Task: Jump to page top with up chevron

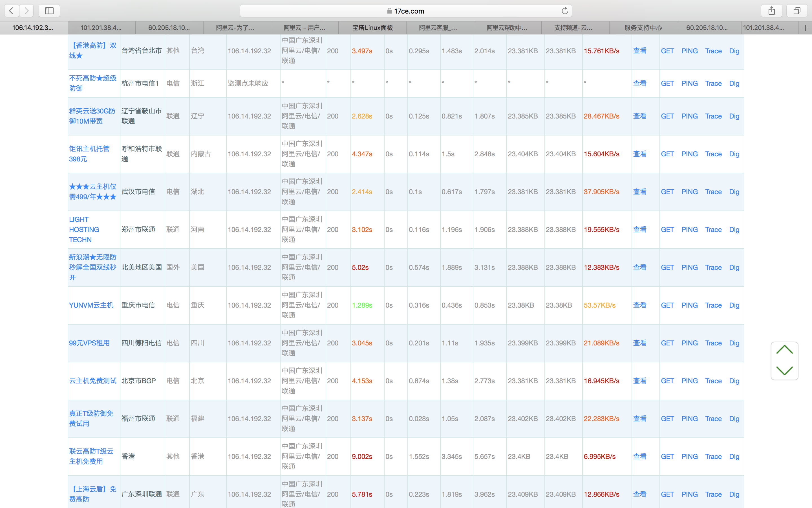Action: coord(784,350)
